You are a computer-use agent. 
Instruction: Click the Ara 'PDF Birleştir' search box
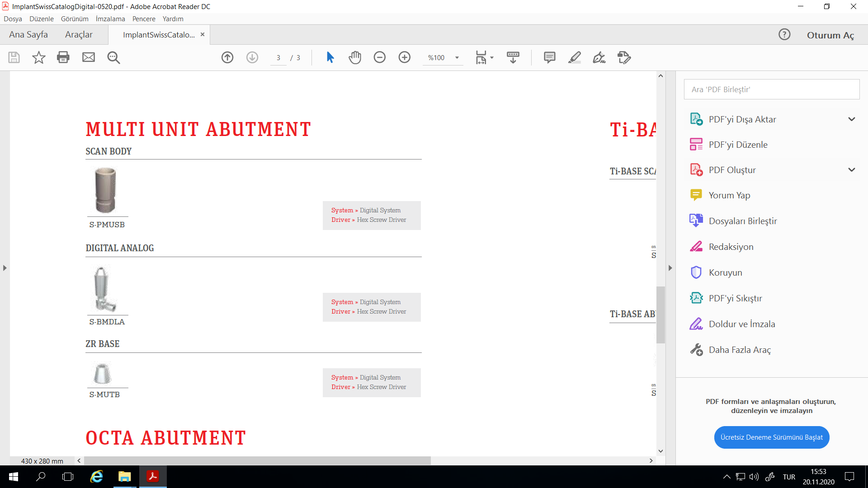click(772, 89)
